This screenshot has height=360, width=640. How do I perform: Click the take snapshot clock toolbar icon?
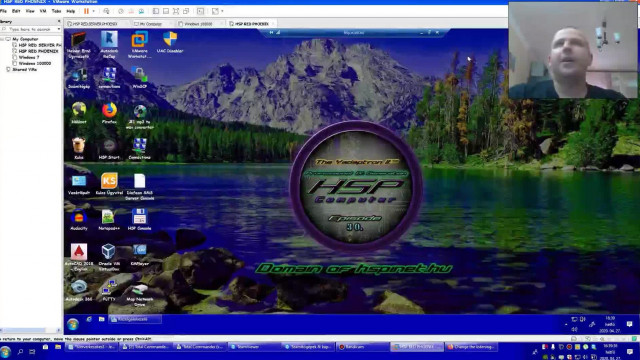tap(121, 11)
